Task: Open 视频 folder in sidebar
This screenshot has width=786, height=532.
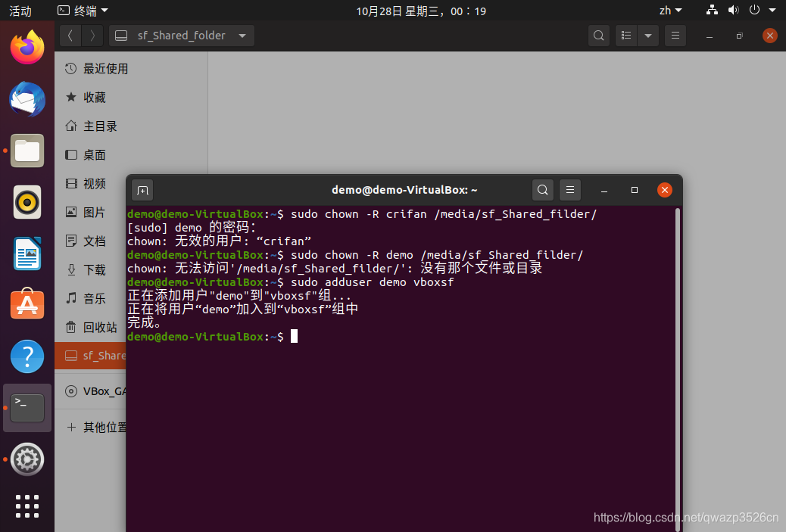Action: point(91,184)
